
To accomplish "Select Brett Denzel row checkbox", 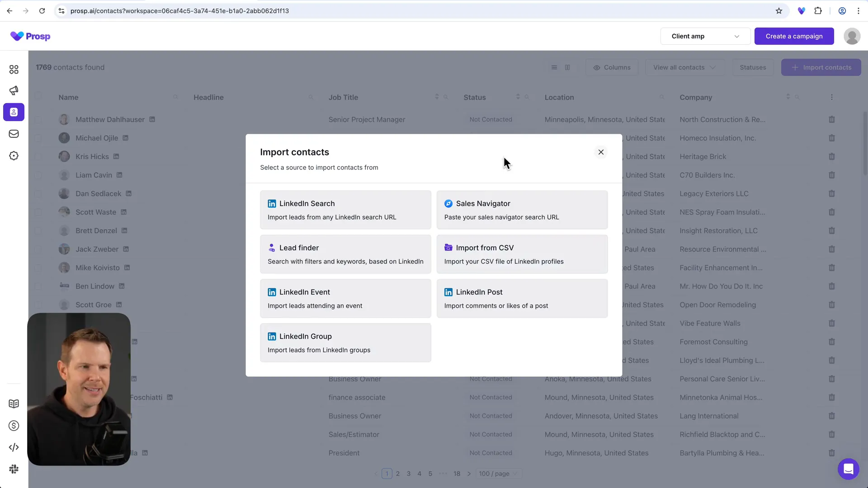I will 38,230.
